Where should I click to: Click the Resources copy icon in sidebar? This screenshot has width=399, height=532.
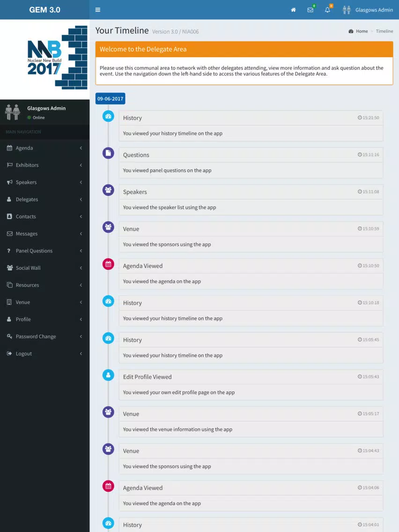coord(9,285)
